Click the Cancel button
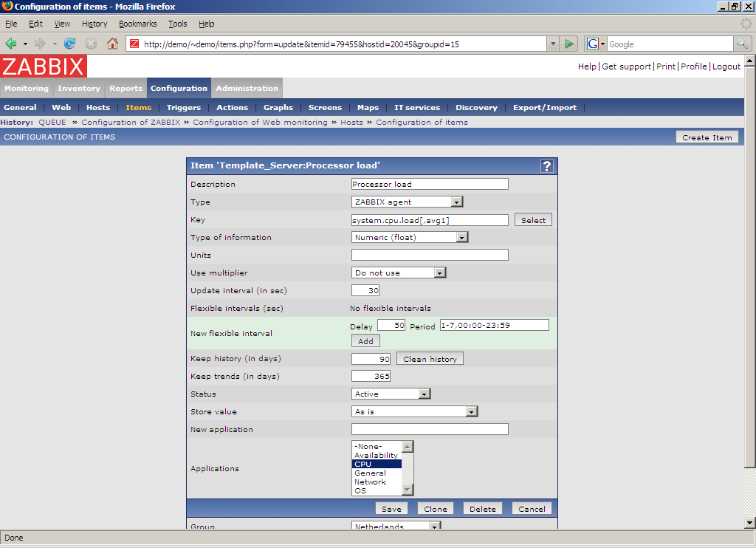The width and height of the screenshot is (756, 548). click(x=532, y=509)
